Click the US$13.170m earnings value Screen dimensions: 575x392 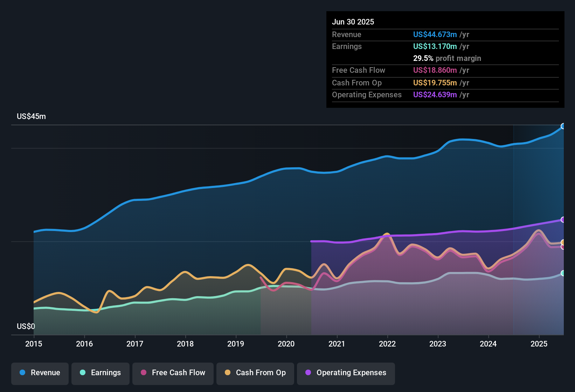pyautogui.click(x=435, y=46)
